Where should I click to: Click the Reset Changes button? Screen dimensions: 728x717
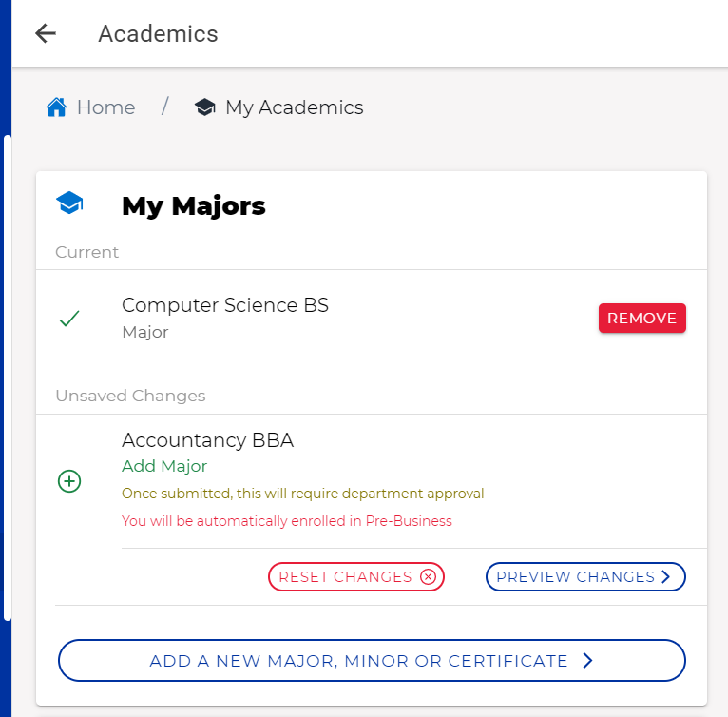pyautogui.click(x=356, y=576)
